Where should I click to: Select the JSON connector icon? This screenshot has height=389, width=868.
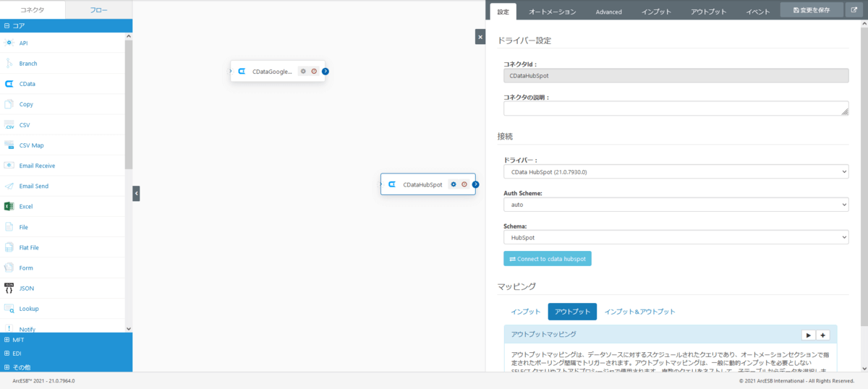9,288
